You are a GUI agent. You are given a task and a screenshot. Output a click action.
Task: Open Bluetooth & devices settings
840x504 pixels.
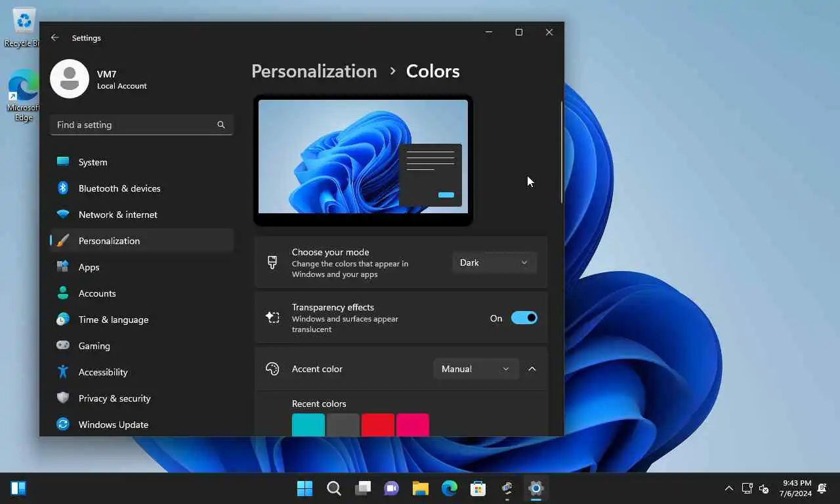coord(142,188)
